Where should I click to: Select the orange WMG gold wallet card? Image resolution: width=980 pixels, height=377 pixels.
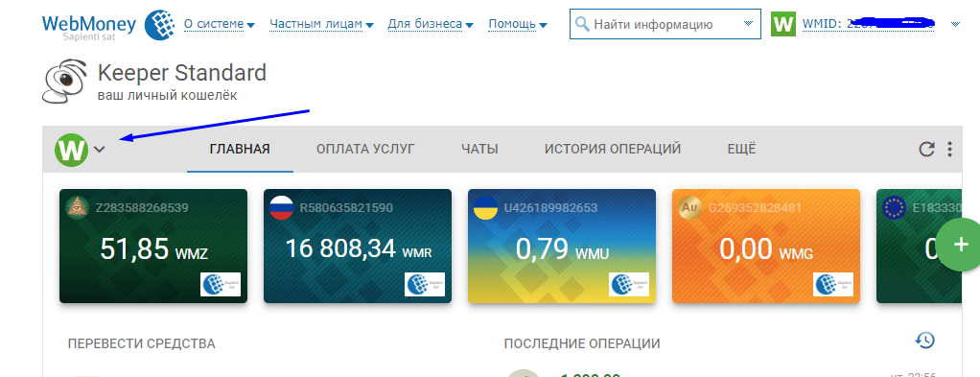point(766,247)
